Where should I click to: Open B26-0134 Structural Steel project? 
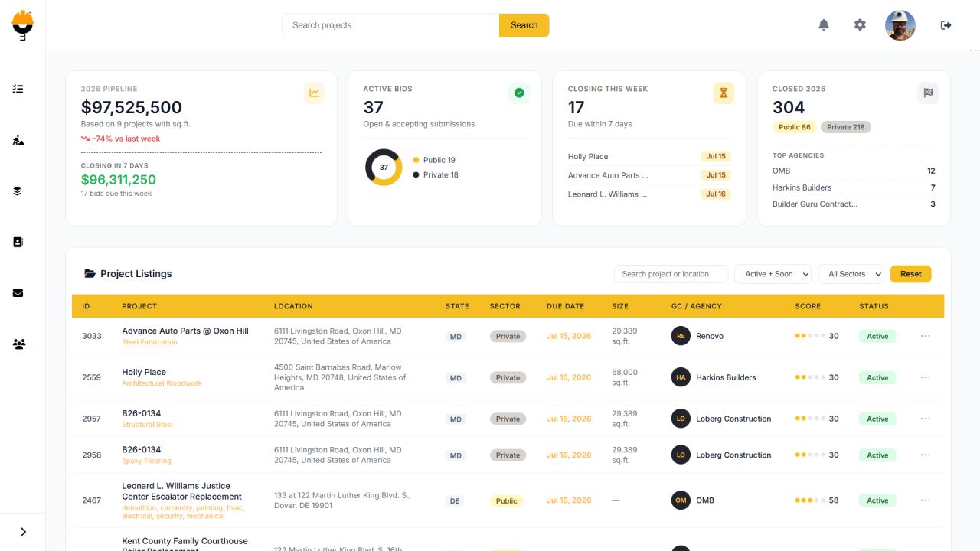pyautogui.click(x=142, y=413)
